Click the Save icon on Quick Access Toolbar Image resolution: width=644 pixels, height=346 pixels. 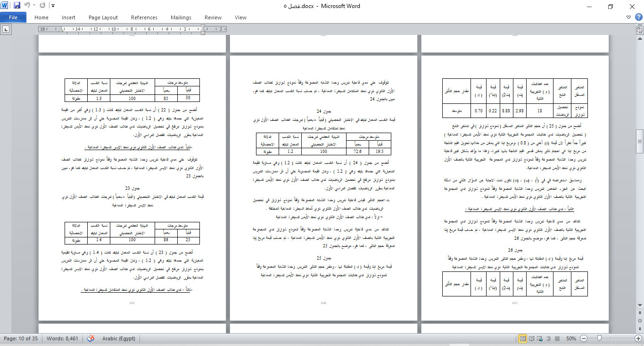17,5
